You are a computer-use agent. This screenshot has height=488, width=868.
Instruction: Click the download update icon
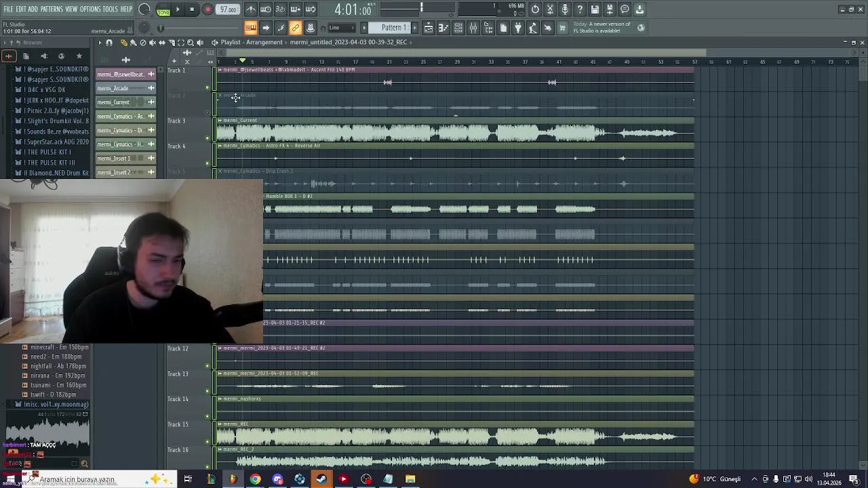click(639, 9)
